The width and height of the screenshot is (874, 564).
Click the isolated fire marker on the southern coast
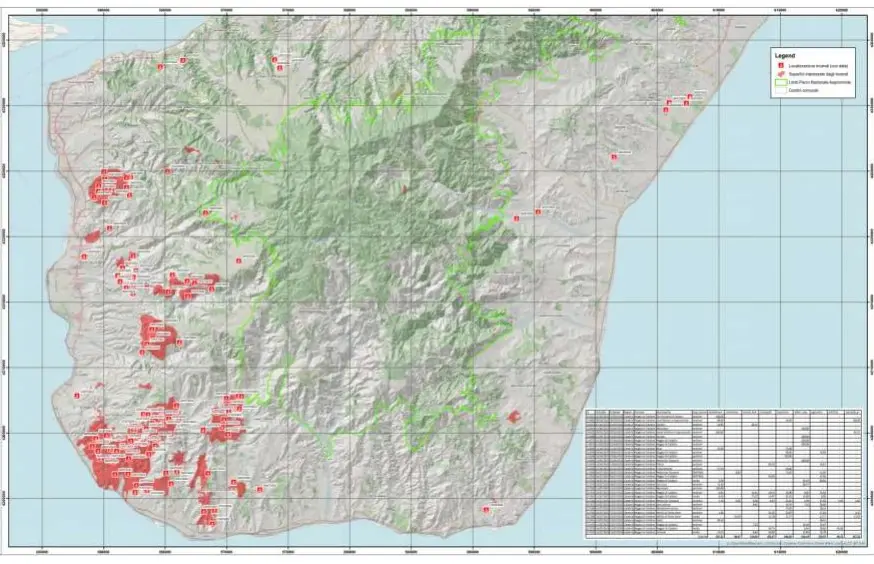pyautogui.click(x=486, y=509)
